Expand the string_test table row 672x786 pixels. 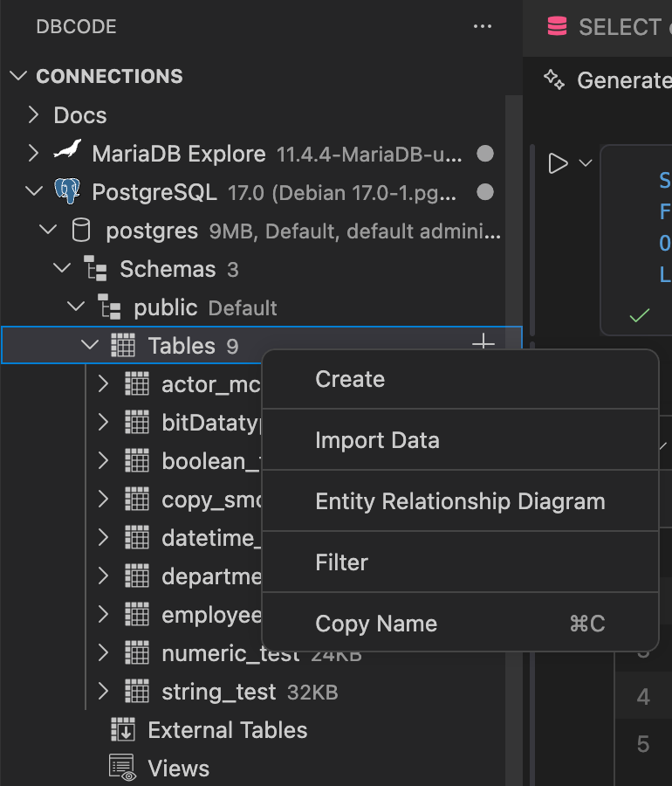point(103,692)
